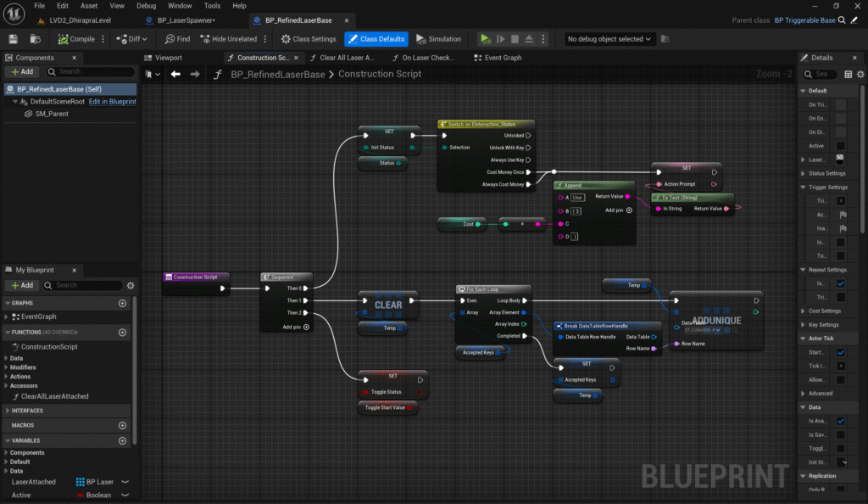Open the debug object selector dropdown
Image resolution: width=868 pixels, height=504 pixels.
(609, 39)
